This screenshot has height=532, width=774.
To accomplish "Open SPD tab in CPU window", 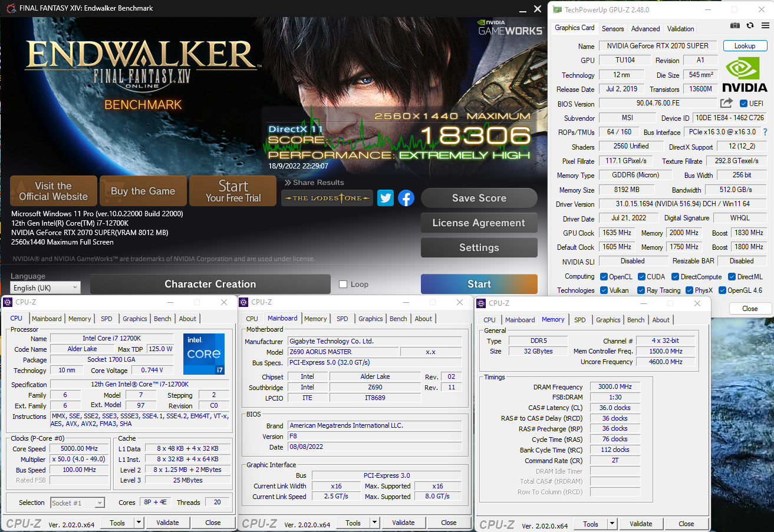I will tap(107, 319).
